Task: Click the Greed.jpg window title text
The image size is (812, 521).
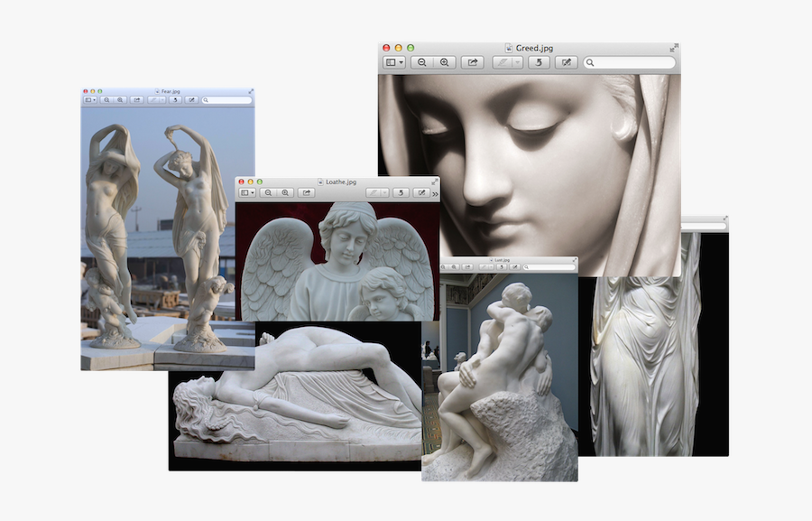Action: click(x=534, y=48)
